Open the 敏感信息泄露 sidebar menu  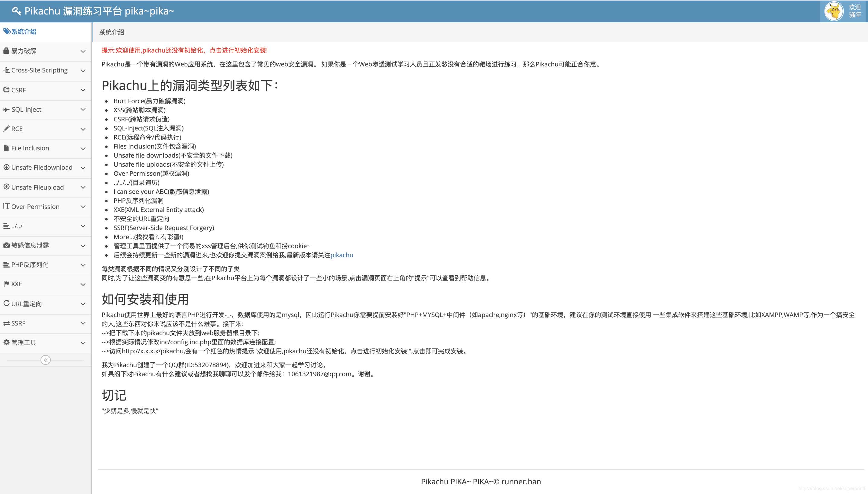(46, 246)
